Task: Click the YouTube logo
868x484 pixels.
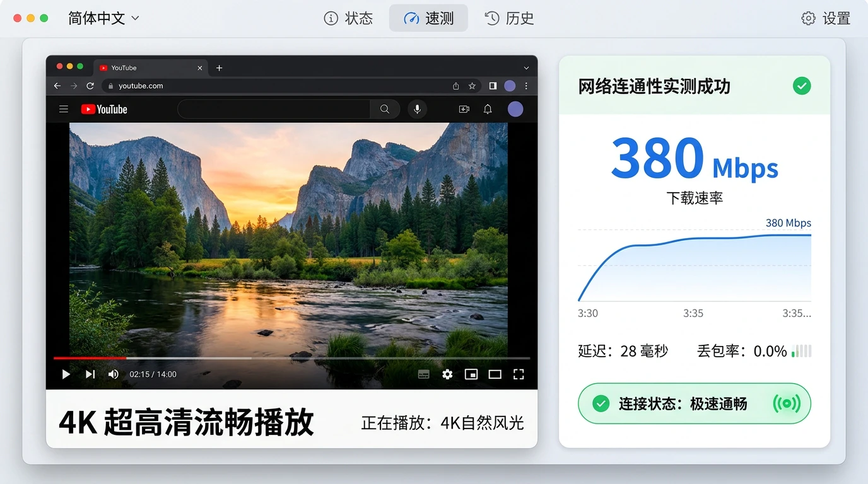Action: (x=104, y=109)
